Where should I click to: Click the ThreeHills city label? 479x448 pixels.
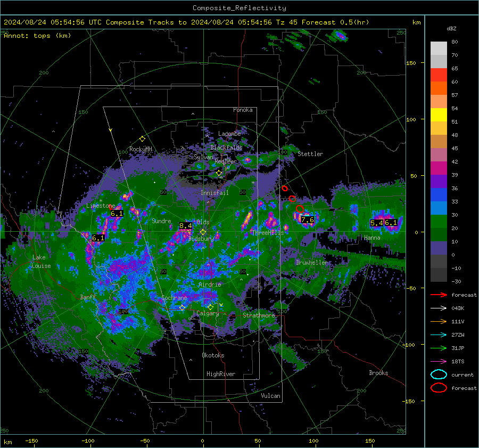[268, 233]
